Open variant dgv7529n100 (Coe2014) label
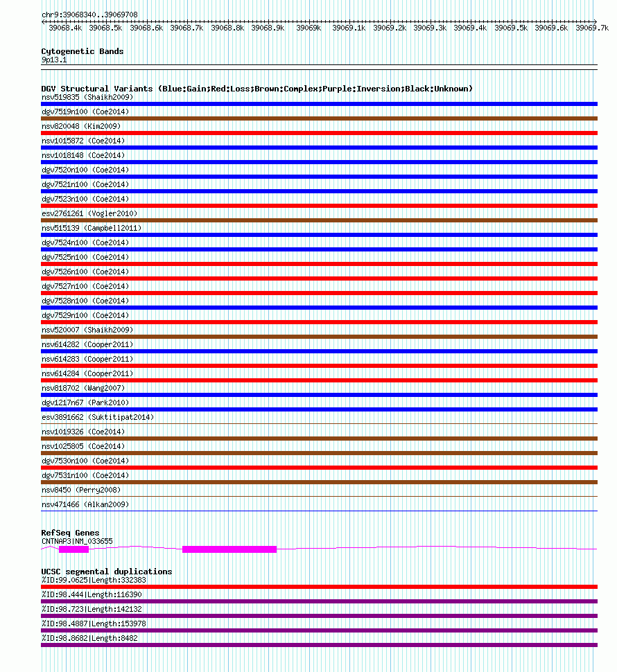Viewport: 617px width, 672px height. coord(85,316)
